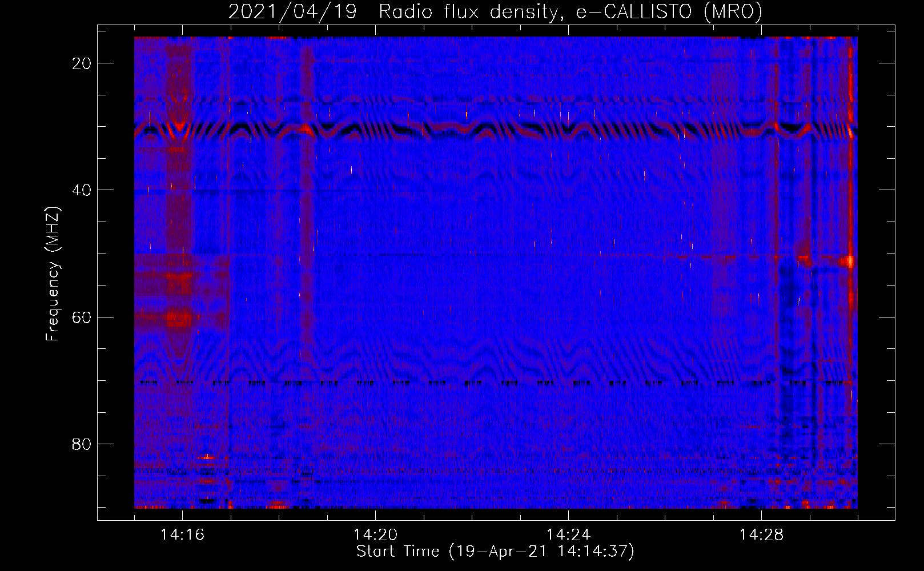Click the 14:20 time tick label

tap(375, 535)
